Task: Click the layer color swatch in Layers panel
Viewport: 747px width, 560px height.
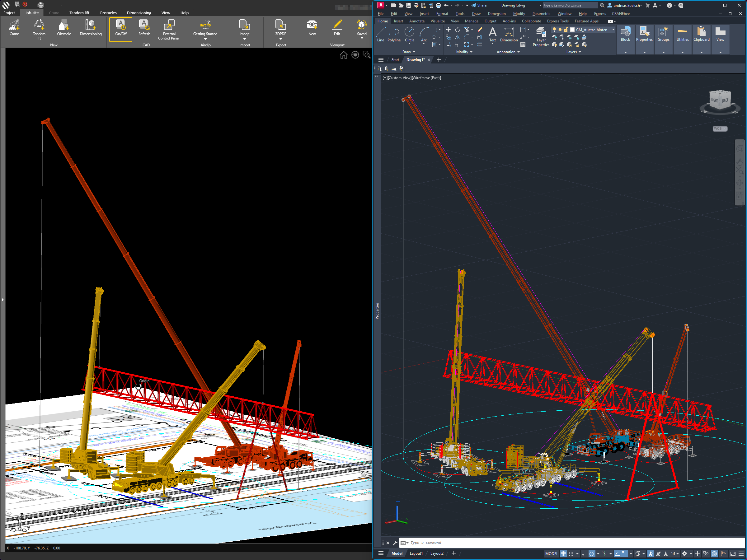Action: tap(572, 30)
